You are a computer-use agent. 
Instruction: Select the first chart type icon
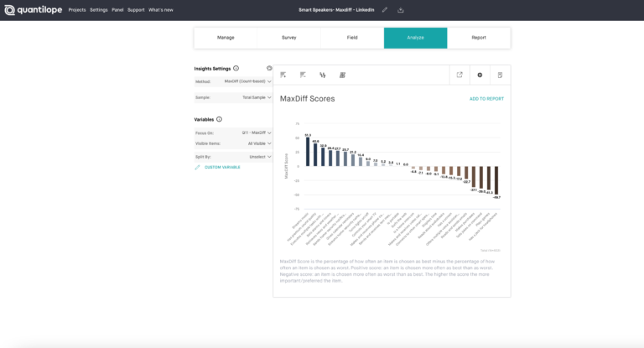click(x=283, y=75)
